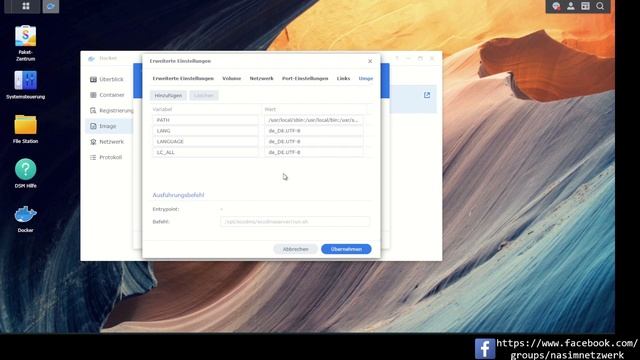This screenshot has width=640, height=360.
Task: Click the Übernehmen button
Action: (x=346, y=249)
